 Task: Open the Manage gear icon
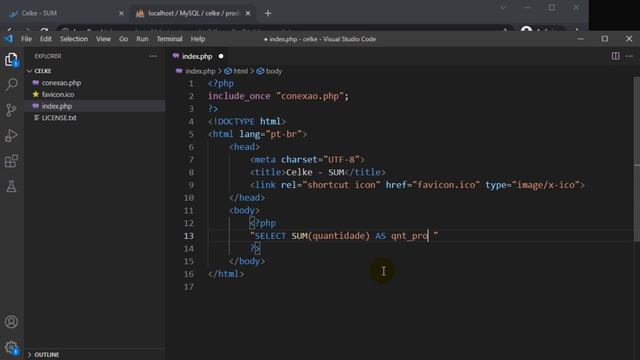pos(11,347)
